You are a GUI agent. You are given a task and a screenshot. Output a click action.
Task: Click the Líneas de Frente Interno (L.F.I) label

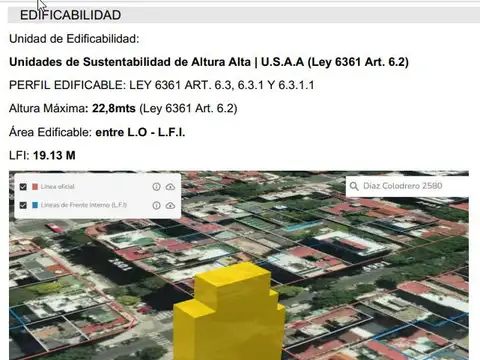tap(84, 205)
